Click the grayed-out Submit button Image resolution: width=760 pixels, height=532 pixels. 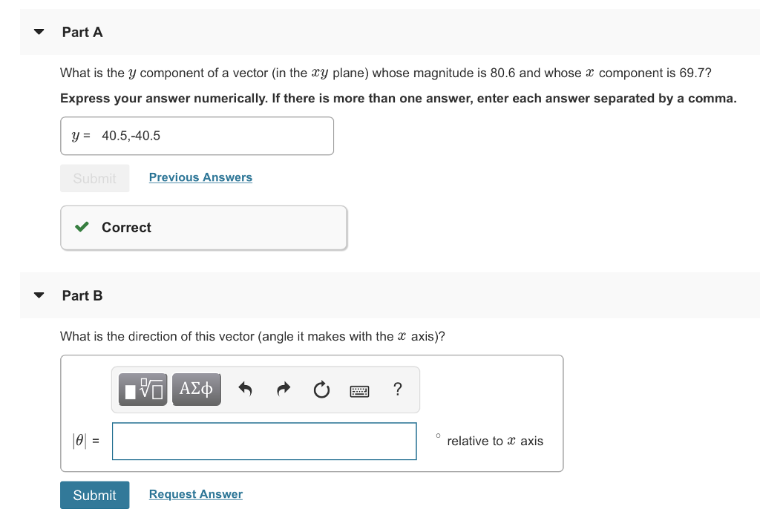click(94, 178)
